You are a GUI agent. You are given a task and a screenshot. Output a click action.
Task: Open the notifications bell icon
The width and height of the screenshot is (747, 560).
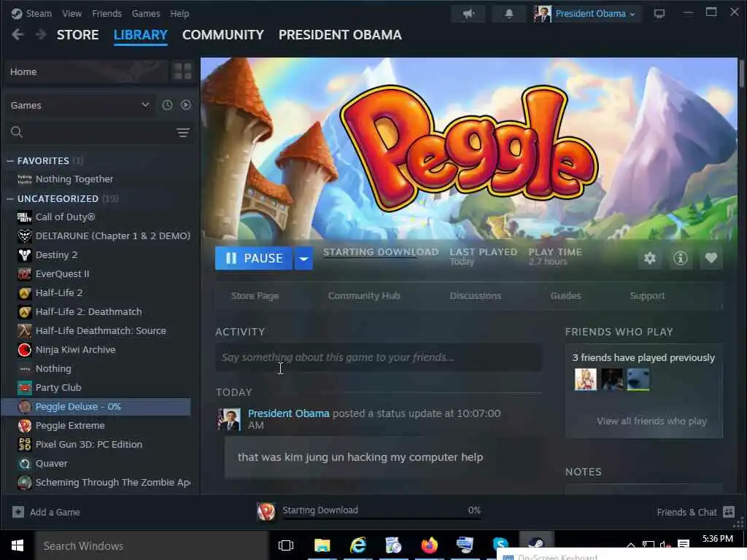pyautogui.click(x=508, y=13)
